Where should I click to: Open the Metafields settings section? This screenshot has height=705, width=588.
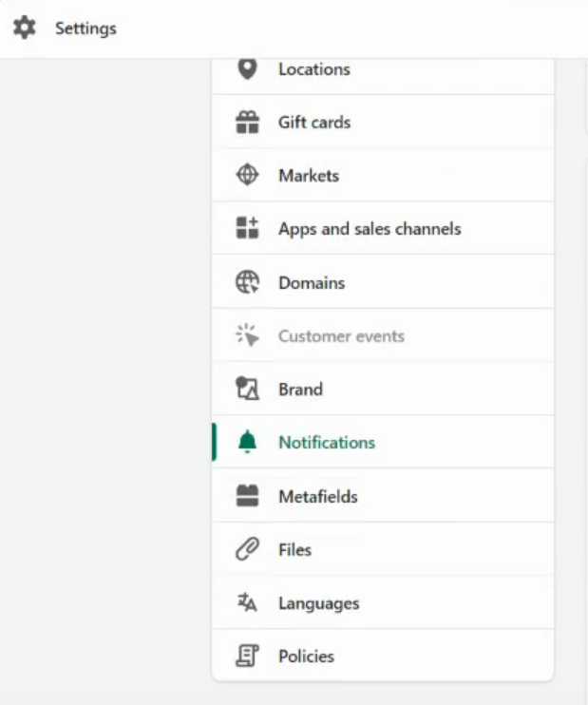[x=318, y=496]
